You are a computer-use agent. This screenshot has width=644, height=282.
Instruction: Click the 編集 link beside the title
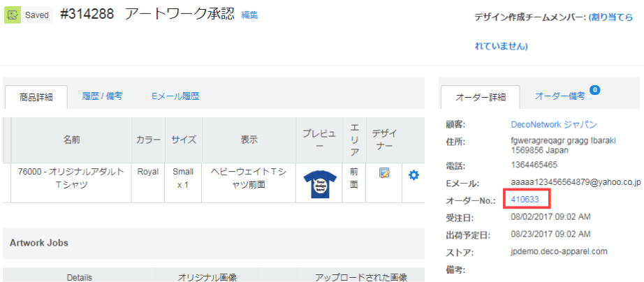point(249,15)
